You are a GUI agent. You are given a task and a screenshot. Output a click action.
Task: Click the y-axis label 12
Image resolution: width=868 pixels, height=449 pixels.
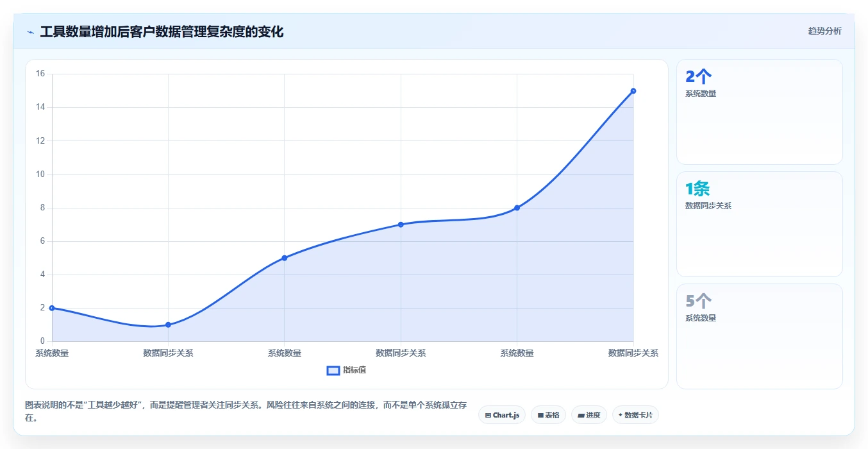pyautogui.click(x=40, y=140)
